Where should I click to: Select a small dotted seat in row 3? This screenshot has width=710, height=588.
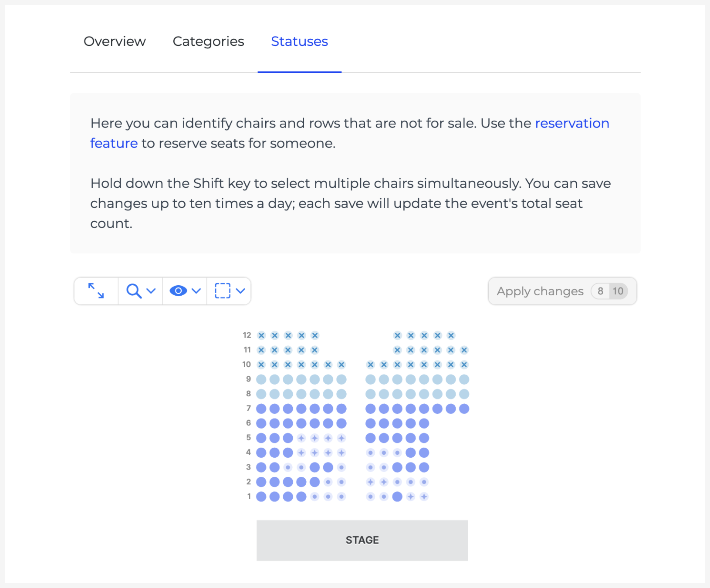pyautogui.click(x=288, y=467)
